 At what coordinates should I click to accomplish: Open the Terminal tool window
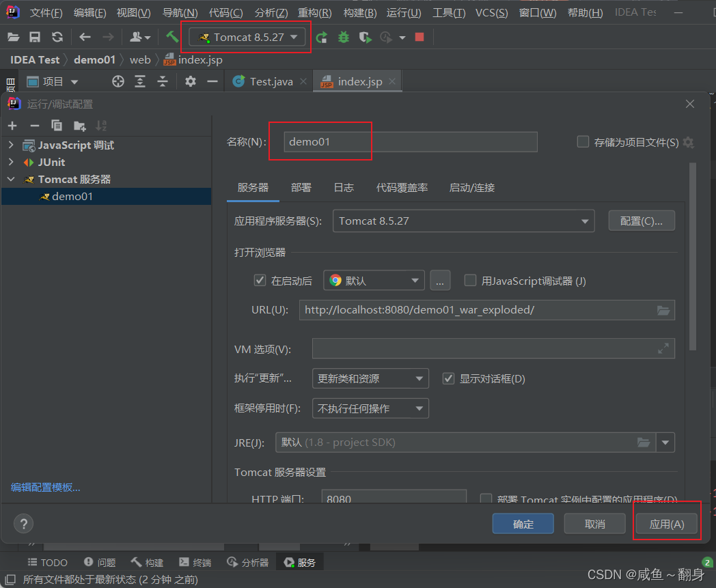click(x=195, y=563)
